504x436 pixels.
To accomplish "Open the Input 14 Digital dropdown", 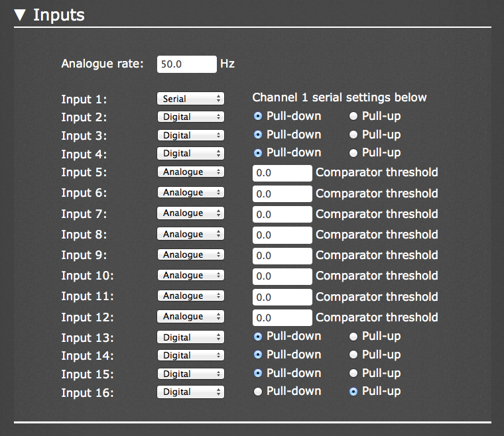I will [x=190, y=355].
